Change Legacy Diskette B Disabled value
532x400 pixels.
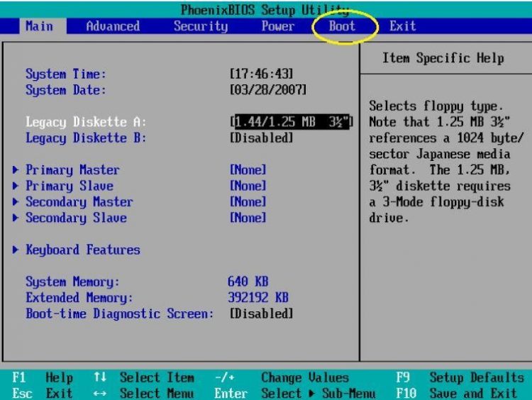(x=261, y=138)
